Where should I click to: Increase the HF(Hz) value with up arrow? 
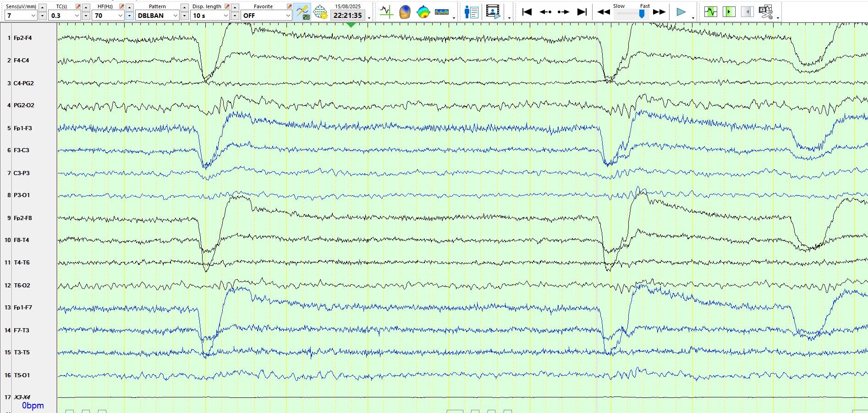(129, 7)
